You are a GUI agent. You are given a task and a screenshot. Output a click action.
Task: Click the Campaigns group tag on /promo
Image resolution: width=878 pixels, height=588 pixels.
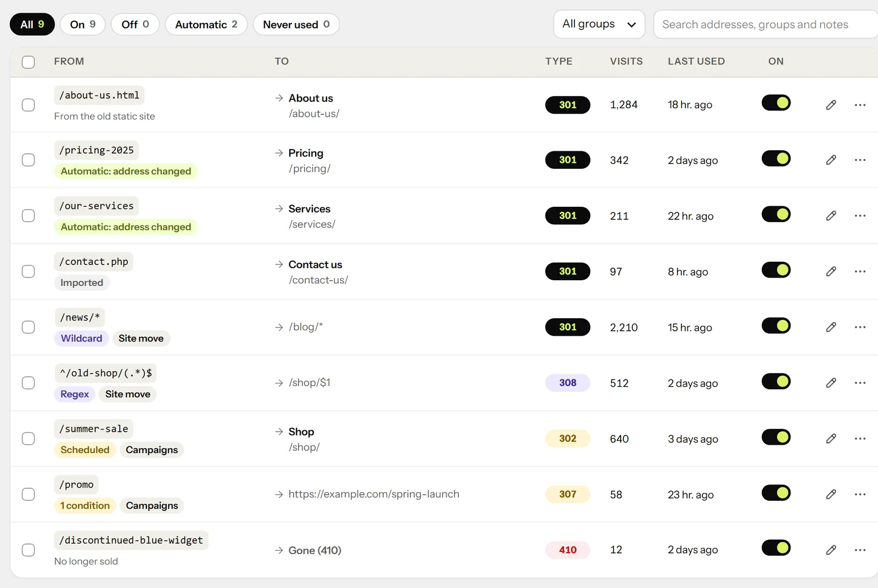(x=152, y=505)
